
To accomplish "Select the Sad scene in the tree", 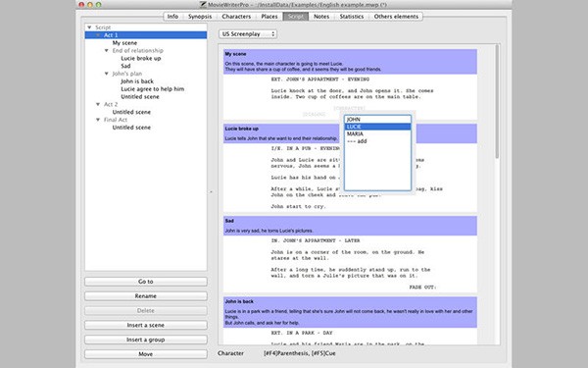I will pyautogui.click(x=125, y=66).
